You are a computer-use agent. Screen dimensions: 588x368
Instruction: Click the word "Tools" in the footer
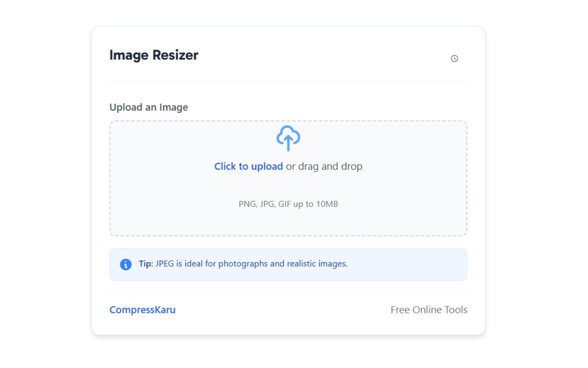coord(456,310)
